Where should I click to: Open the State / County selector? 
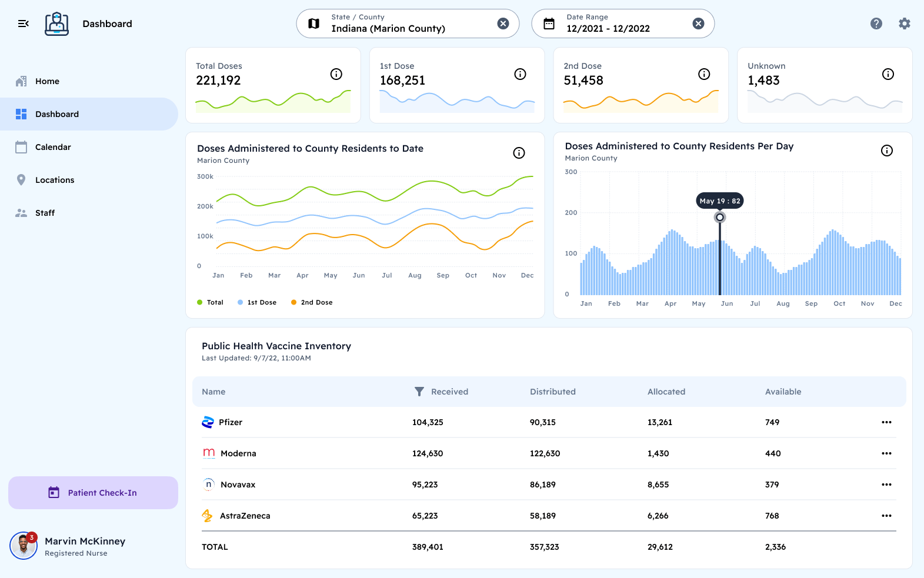[400, 24]
